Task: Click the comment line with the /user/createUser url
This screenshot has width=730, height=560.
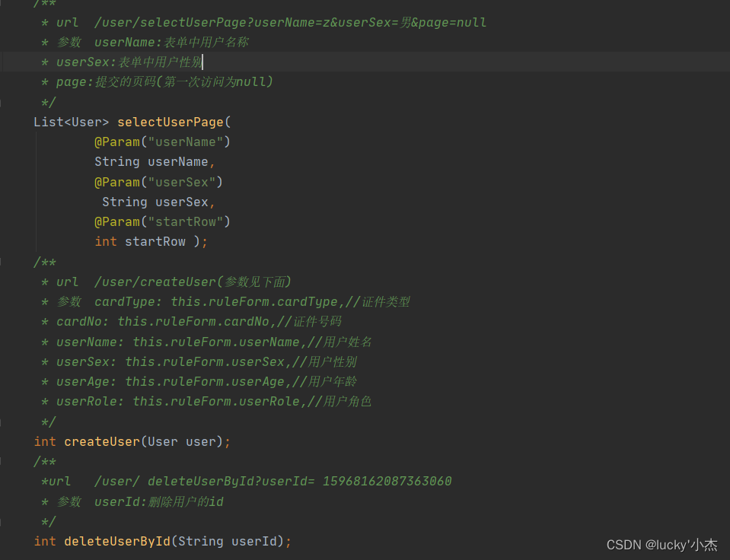Action: (166, 282)
